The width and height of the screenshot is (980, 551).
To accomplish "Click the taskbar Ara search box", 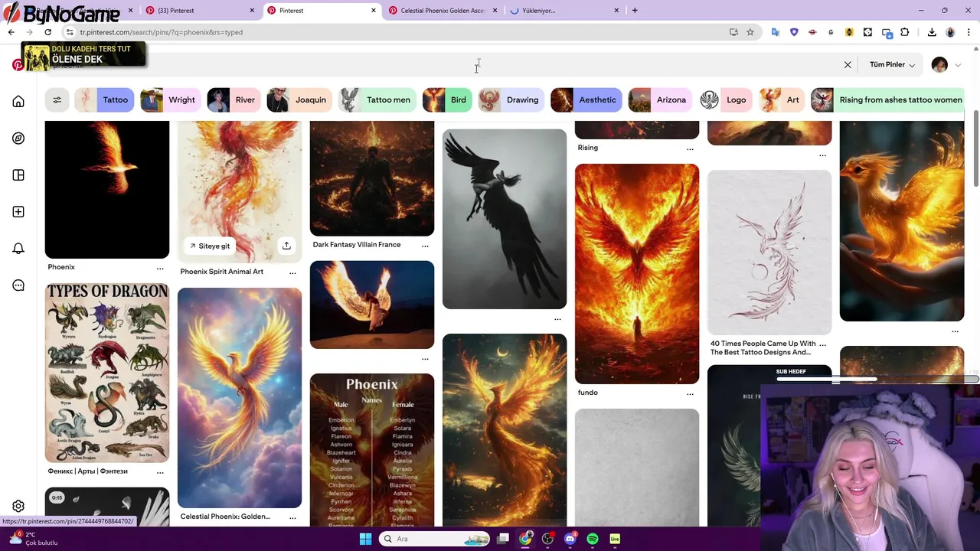I will point(434,539).
